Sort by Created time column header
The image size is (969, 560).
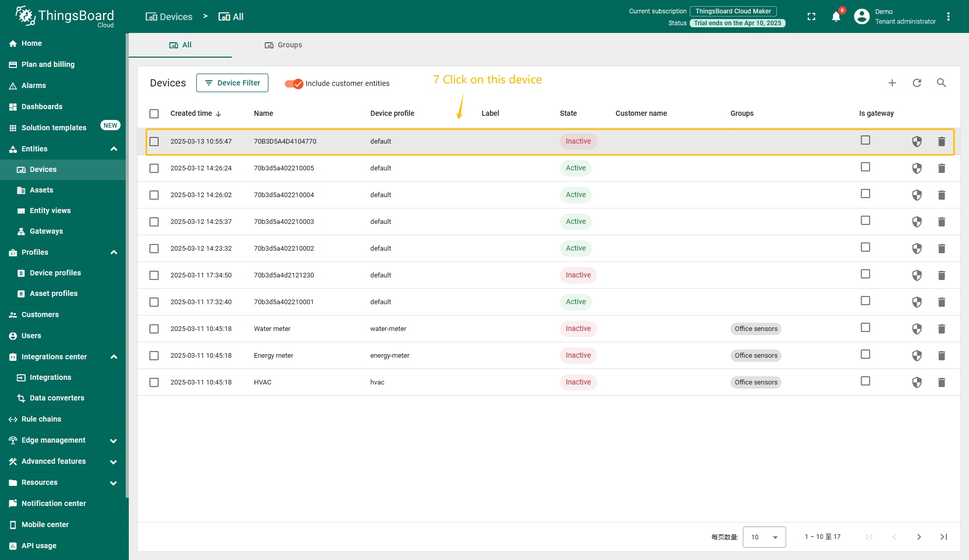coord(191,114)
